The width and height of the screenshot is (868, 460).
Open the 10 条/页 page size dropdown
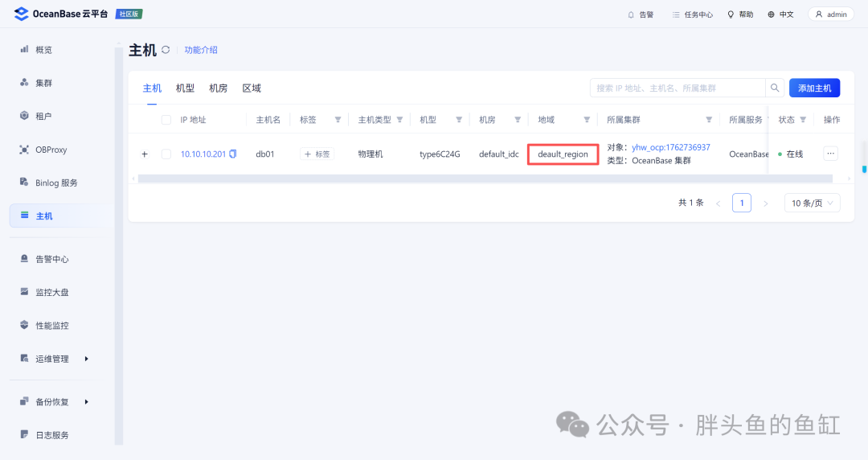[812, 203]
